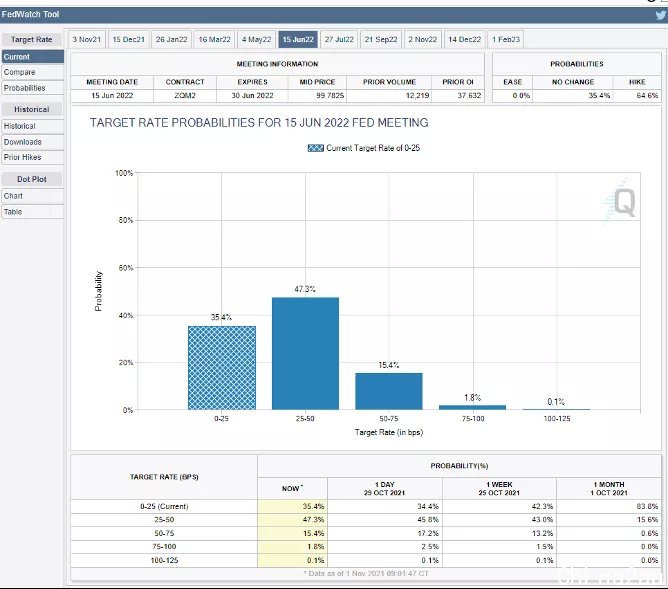Click the 64.6% hike probability value
This screenshot has width=668, height=589.
[x=647, y=95]
